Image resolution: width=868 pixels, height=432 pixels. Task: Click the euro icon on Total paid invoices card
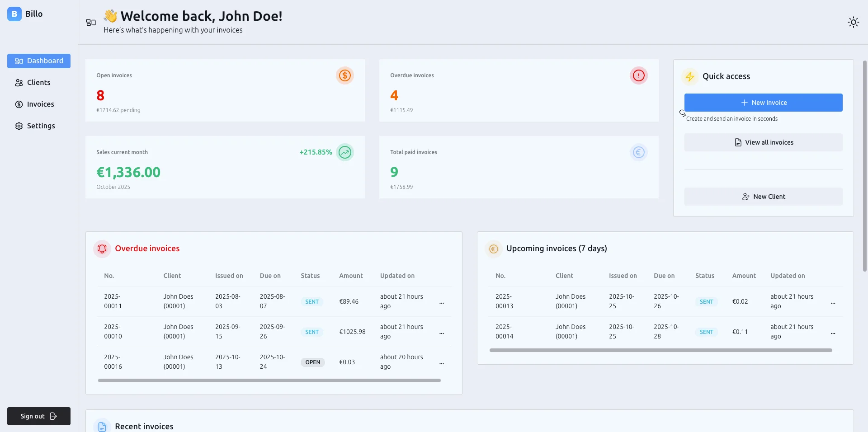point(638,152)
